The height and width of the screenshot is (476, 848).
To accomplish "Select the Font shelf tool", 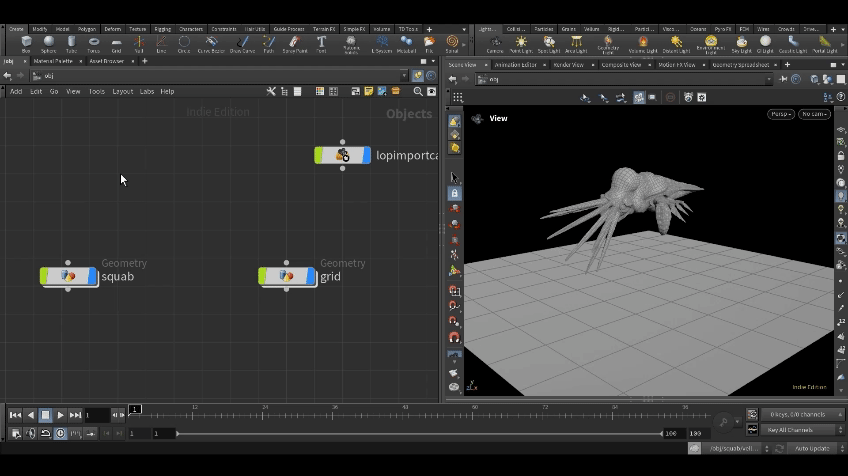I will pyautogui.click(x=321, y=44).
